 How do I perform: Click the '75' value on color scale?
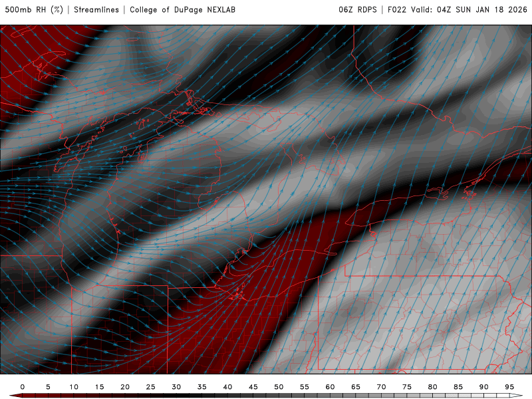(407, 387)
